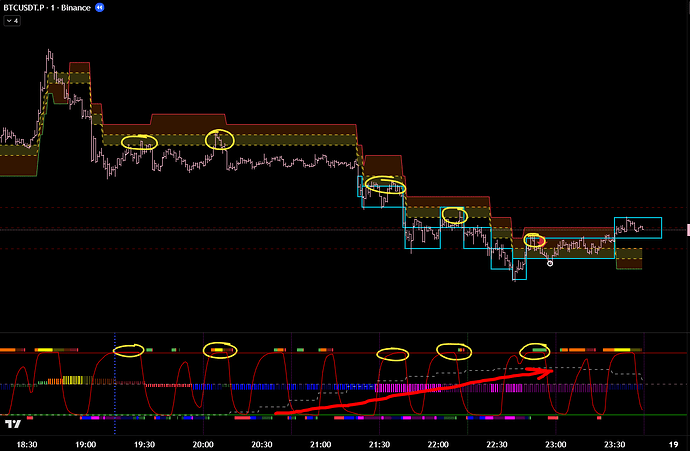The image size is (690, 451).
Task: Click the small white circle marker below candles
Action: click(x=550, y=263)
